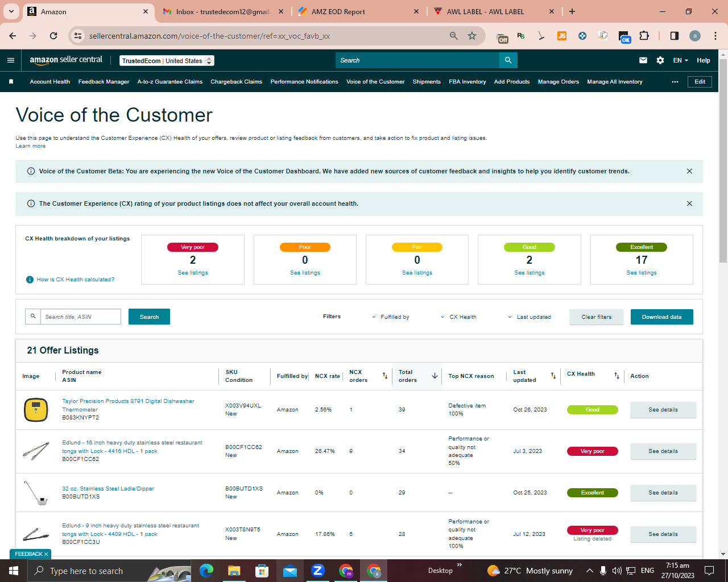This screenshot has width=728, height=582.
Task: Expand the Fulfilled by filter
Action: click(391, 317)
